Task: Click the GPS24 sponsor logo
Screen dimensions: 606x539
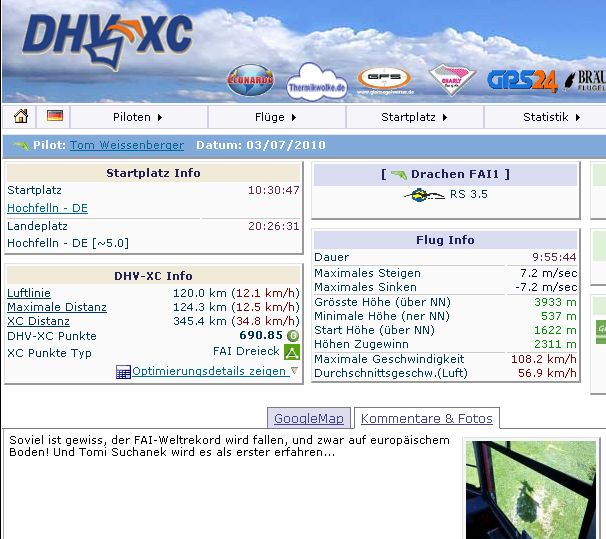Action: pyautogui.click(x=522, y=81)
